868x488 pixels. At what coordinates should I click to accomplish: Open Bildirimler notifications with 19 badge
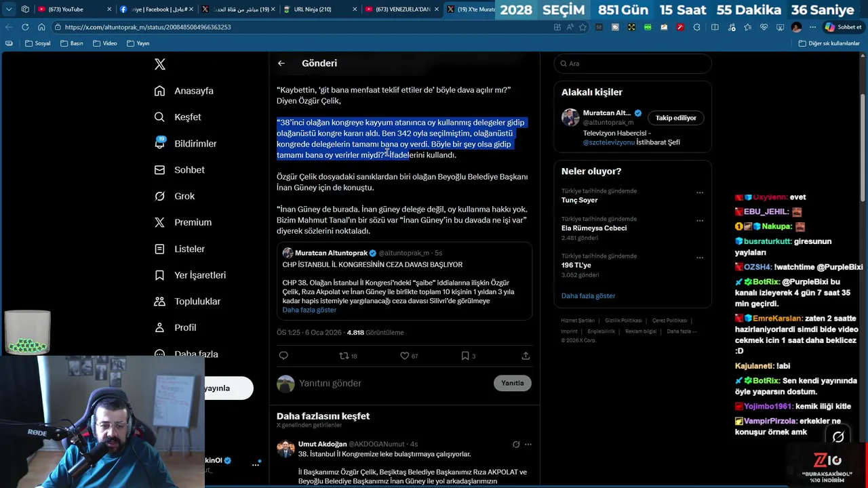click(186, 144)
